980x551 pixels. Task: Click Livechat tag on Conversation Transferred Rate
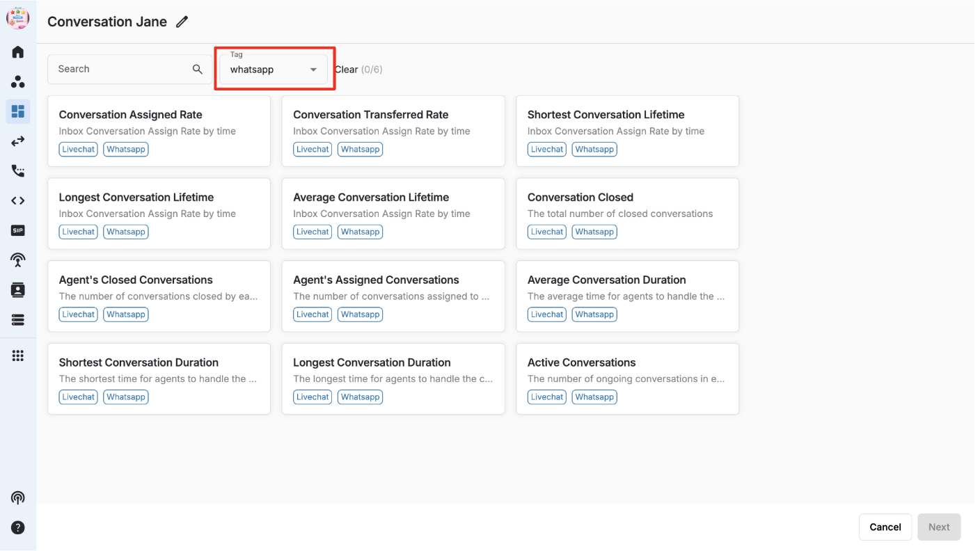pos(313,149)
